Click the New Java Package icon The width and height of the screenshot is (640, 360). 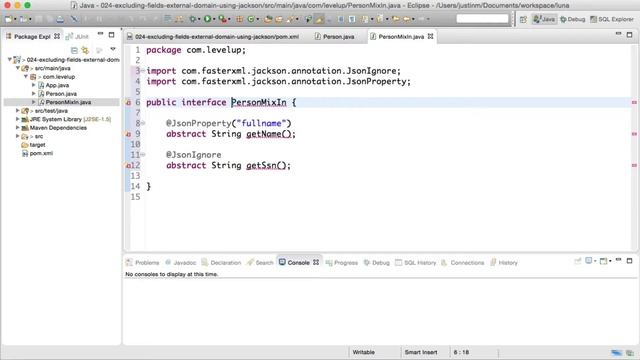click(240, 19)
